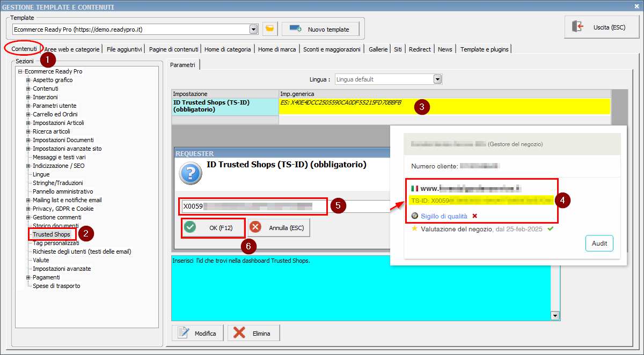Select Spese di trasporto tree item
The width and height of the screenshot is (644, 355).
pyautogui.click(x=56, y=286)
